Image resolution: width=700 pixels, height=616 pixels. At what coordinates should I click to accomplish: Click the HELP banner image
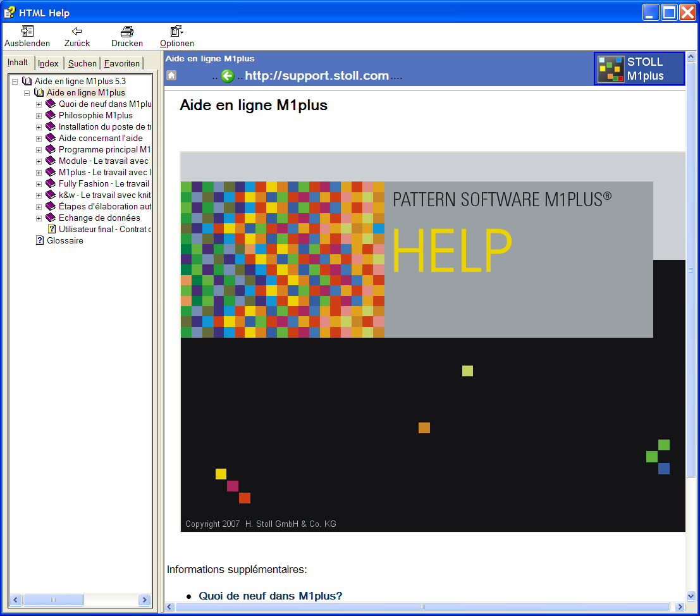(433, 342)
